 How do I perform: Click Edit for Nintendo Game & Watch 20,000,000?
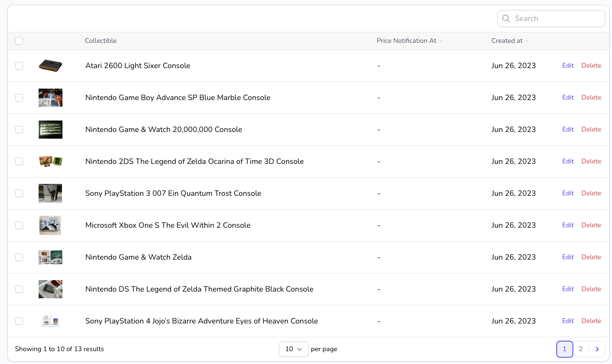click(568, 130)
